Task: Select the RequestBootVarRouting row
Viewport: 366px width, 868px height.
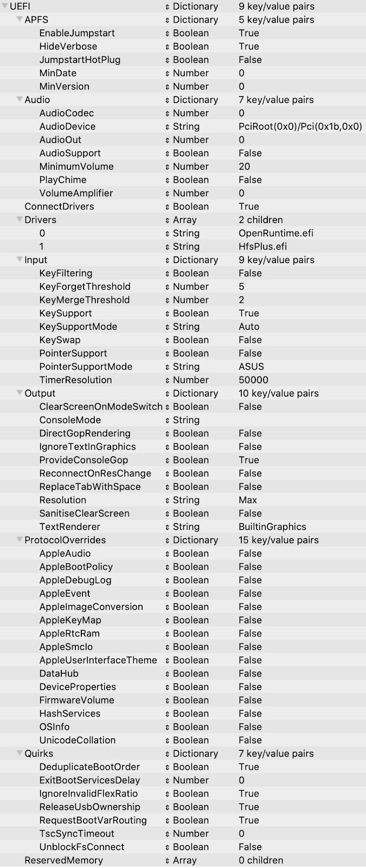Action: (93, 820)
